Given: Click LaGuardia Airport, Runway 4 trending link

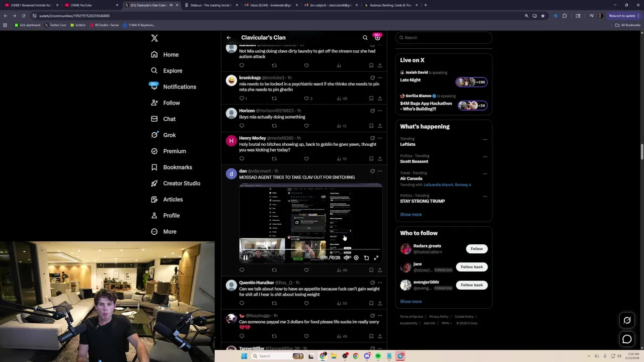Looking at the screenshot, I should (x=447, y=185).
